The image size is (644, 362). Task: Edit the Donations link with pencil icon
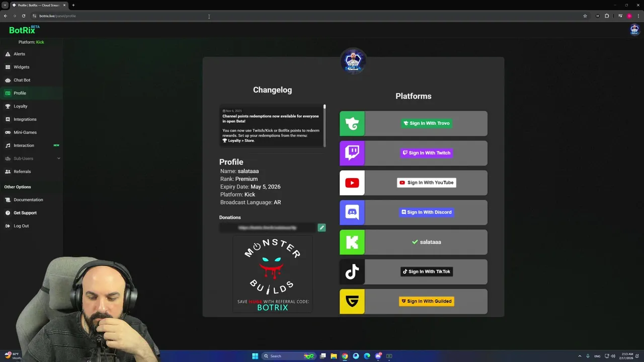tap(321, 228)
